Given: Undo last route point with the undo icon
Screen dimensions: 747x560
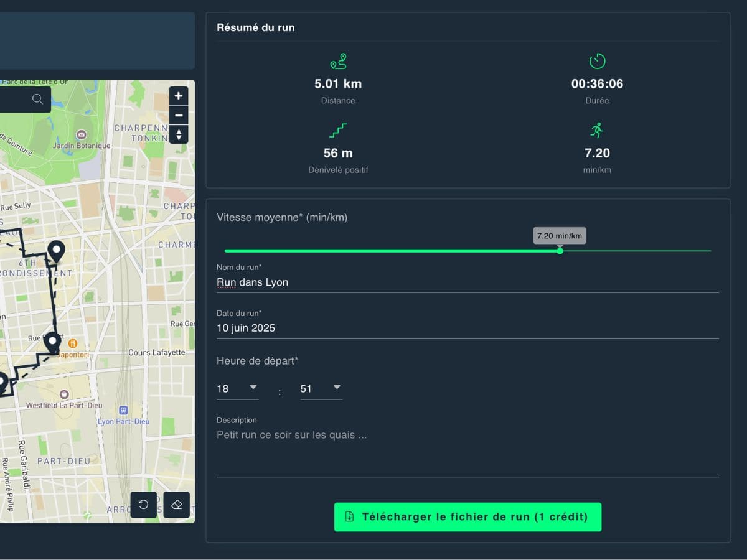Looking at the screenshot, I should tap(144, 505).
